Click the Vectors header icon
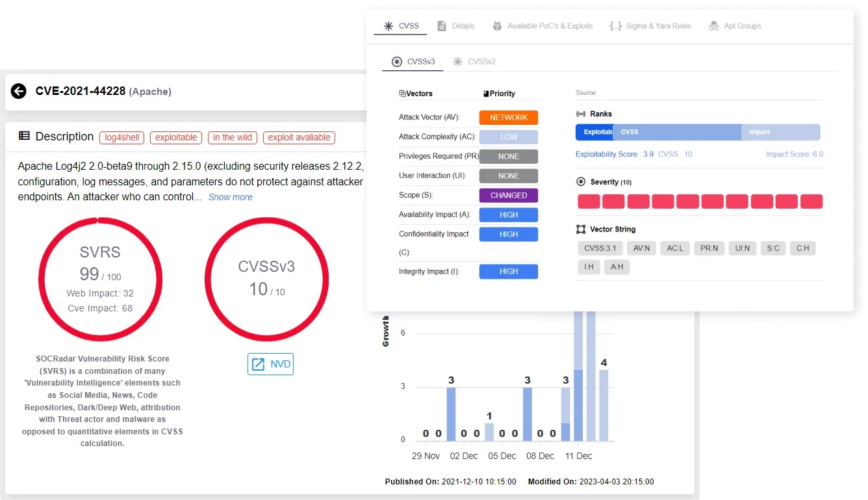 tap(402, 94)
